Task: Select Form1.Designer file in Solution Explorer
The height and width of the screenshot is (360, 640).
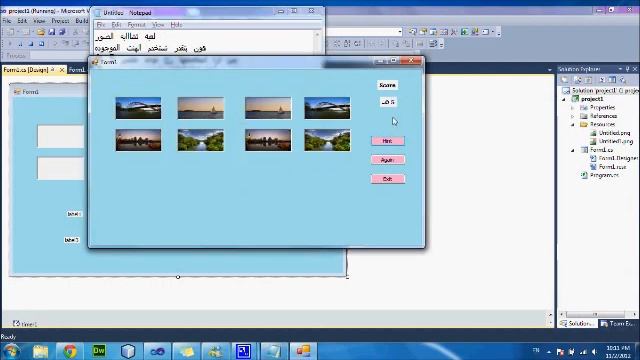Action: (x=618, y=158)
